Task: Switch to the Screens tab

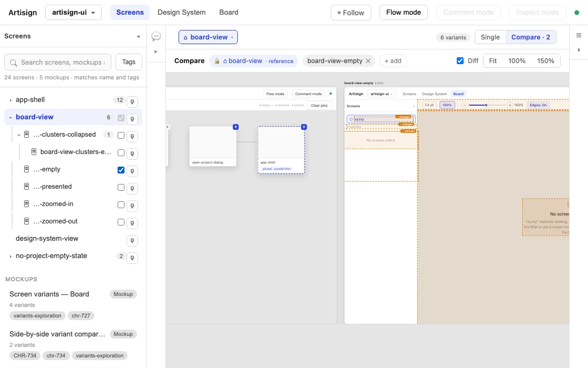Action: (x=130, y=13)
